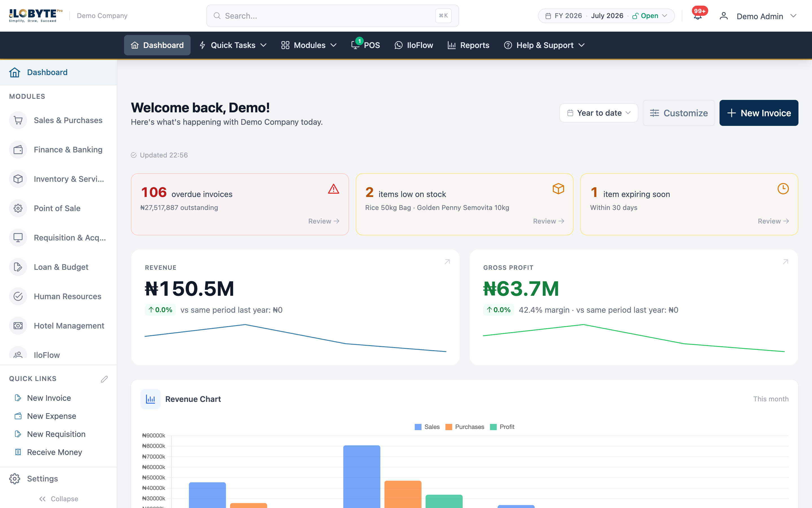
Task: Click the Search input field
Action: 332,16
